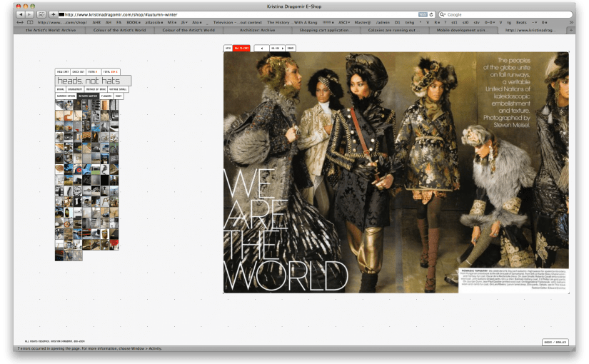Click the Zoom button above image

coord(291,49)
